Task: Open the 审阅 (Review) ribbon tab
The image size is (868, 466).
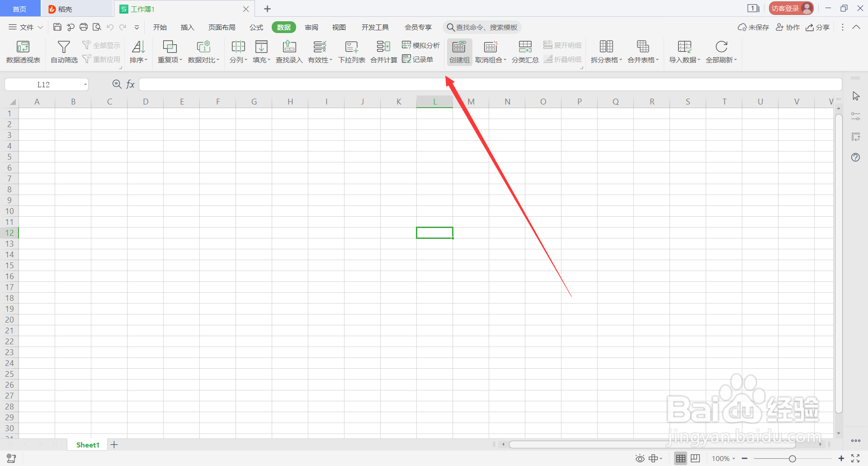Action: (311, 27)
